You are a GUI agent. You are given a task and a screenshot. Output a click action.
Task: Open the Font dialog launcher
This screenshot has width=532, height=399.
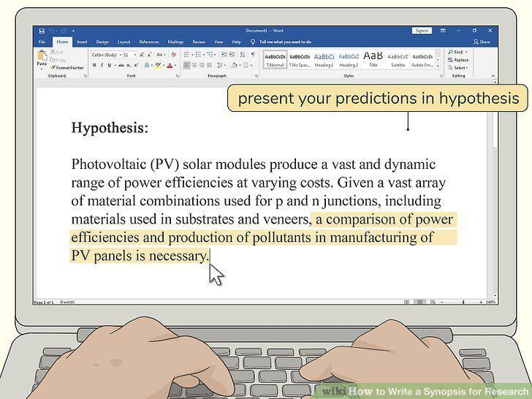[x=178, y=76]
